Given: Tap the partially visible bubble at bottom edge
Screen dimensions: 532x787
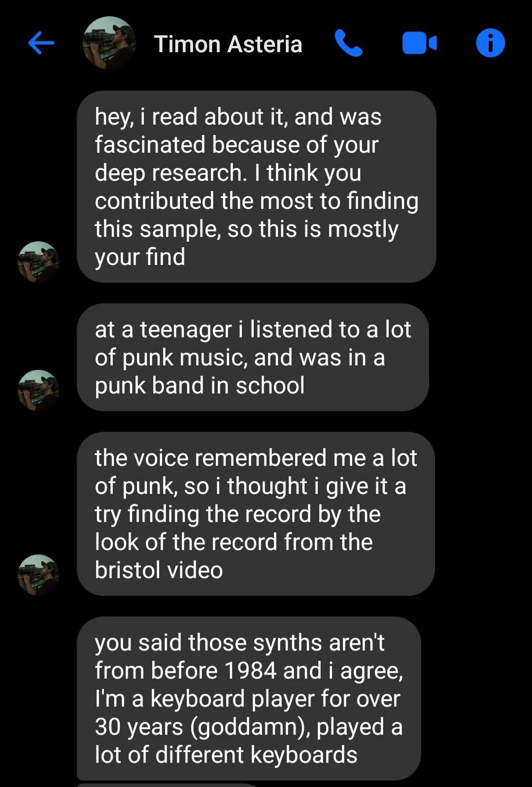Looking at the screenshot, I should (x=167, y=785).
